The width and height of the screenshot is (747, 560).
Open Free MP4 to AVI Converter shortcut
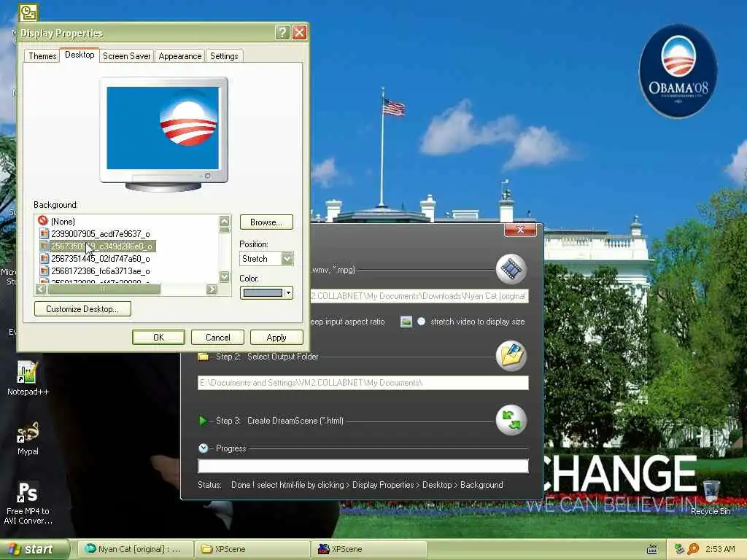click(x=28, y=503)
